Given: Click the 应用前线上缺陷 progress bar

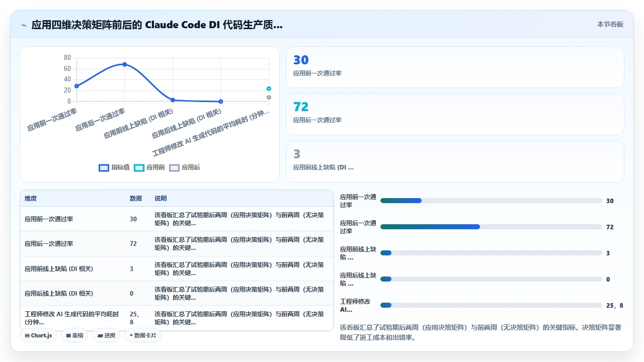Looking at the screenshot, I should [x=491, y=253].
